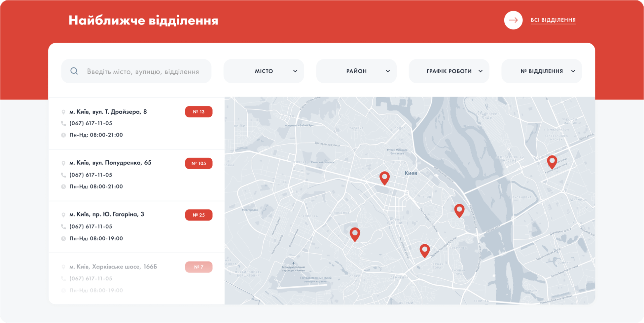Focus the city, street, branch search field

coord(143,71)
